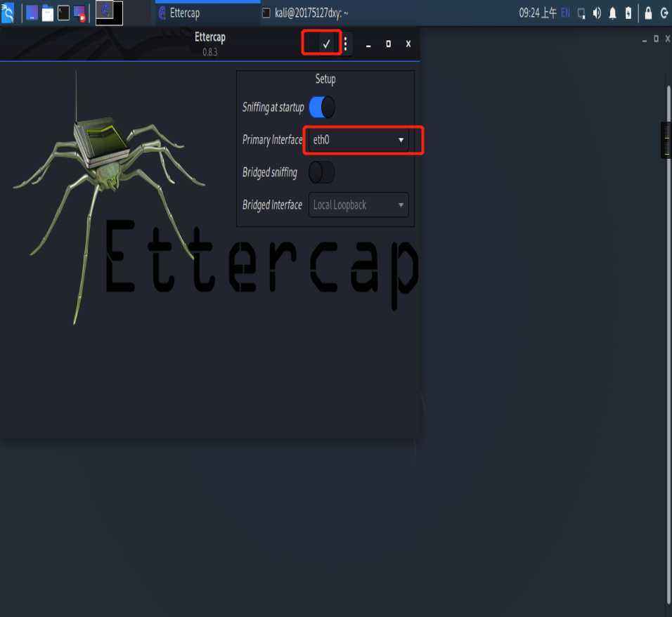Launch terminal emulator from the panel
This screenshot has width=672, height=617.
click(x=63, y=13)
